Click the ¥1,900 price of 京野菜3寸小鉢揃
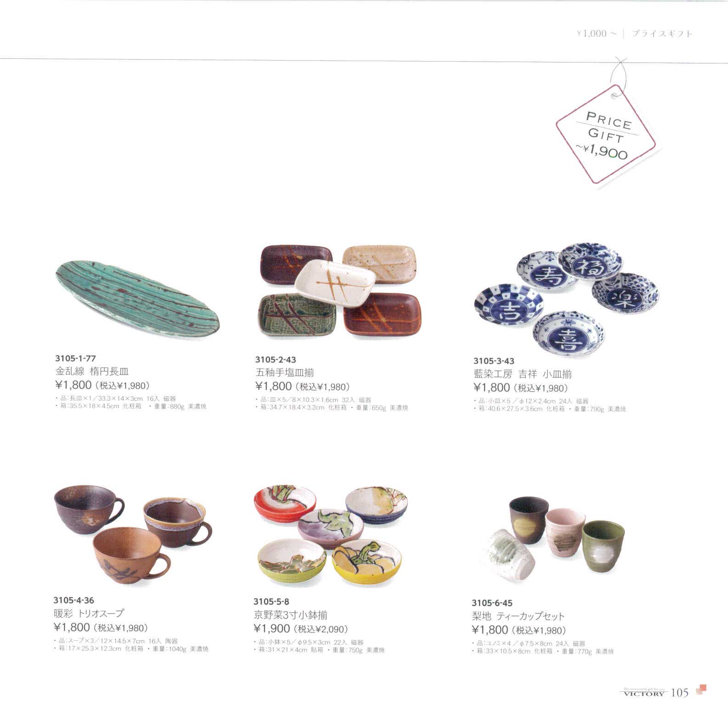The height and width of the screenshot is (717, 728). point(272,629)
